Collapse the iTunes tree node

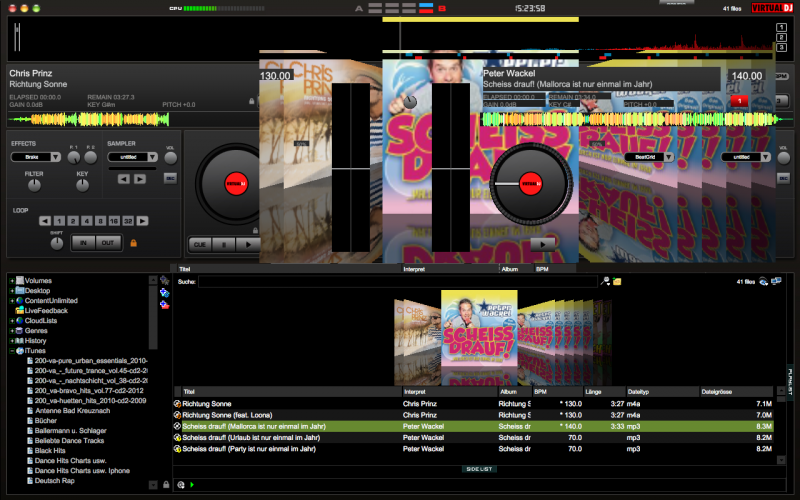coord(12,351)
